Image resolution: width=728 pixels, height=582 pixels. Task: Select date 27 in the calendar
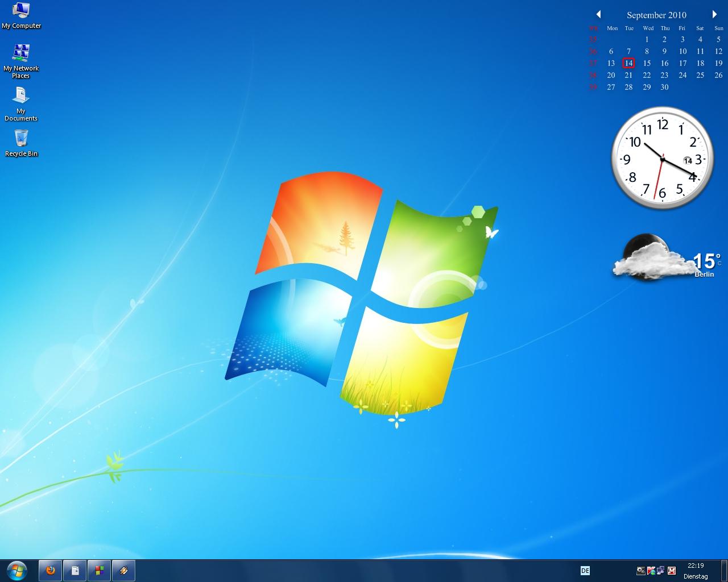point(611,87)
